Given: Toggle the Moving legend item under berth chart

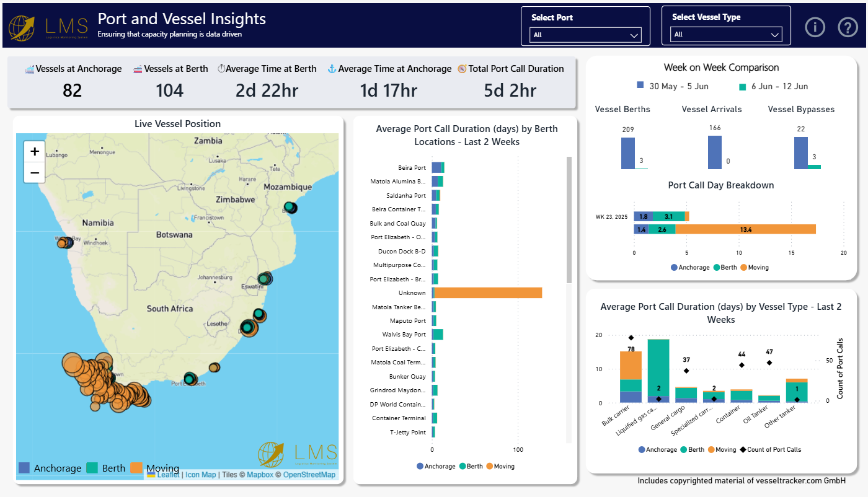Looking at the screenshot, I should point(500,466).
